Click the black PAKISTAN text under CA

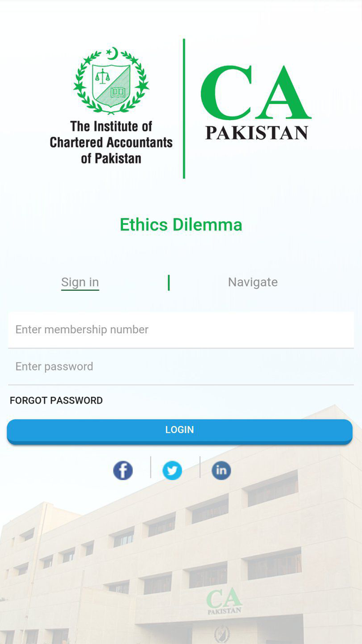point(257,133)
